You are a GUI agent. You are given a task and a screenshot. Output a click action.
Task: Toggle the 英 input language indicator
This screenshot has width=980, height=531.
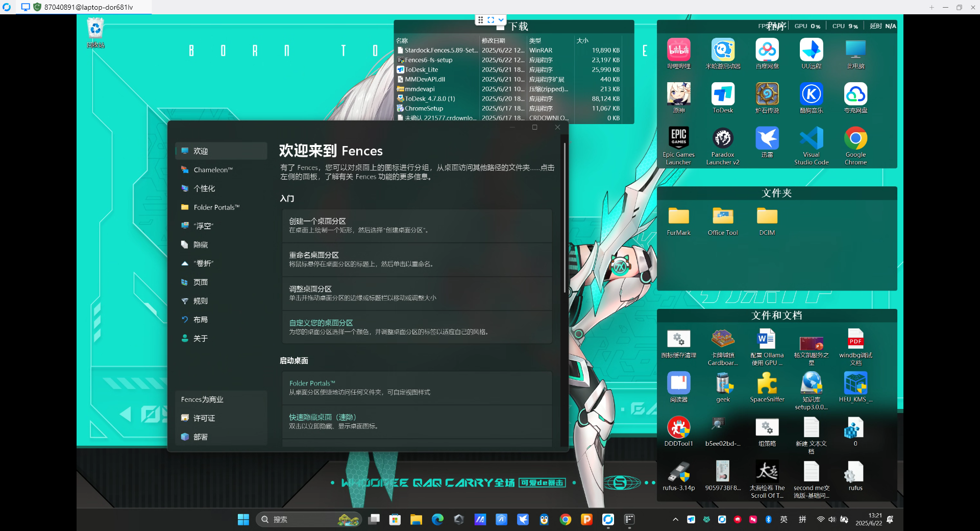pyautogui.click(x=783, y=519)
